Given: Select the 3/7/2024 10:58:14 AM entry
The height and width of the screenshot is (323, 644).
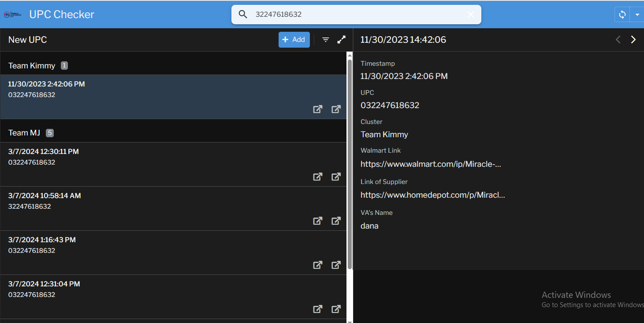Looking at the screenshot, I should pos(173,209).
